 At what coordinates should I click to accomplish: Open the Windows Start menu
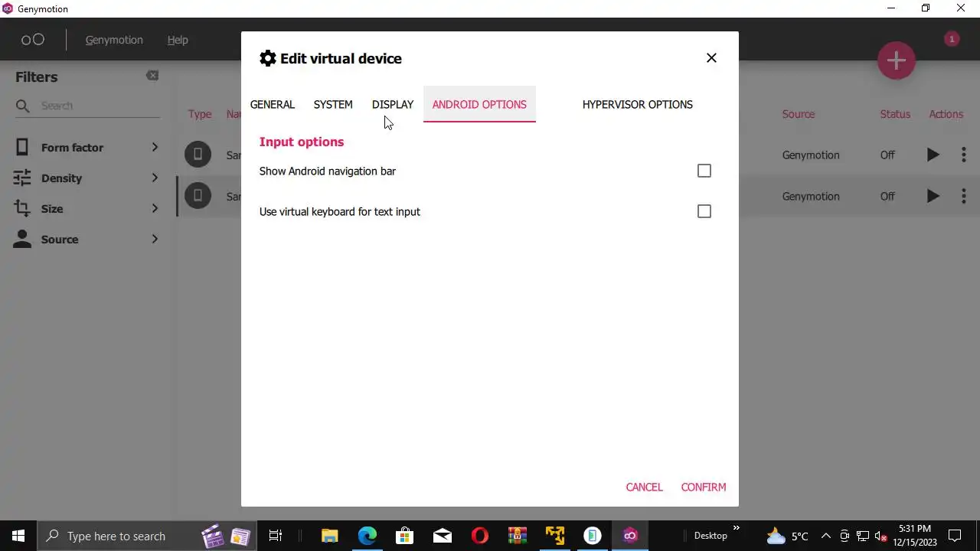[x=18, y=536]
